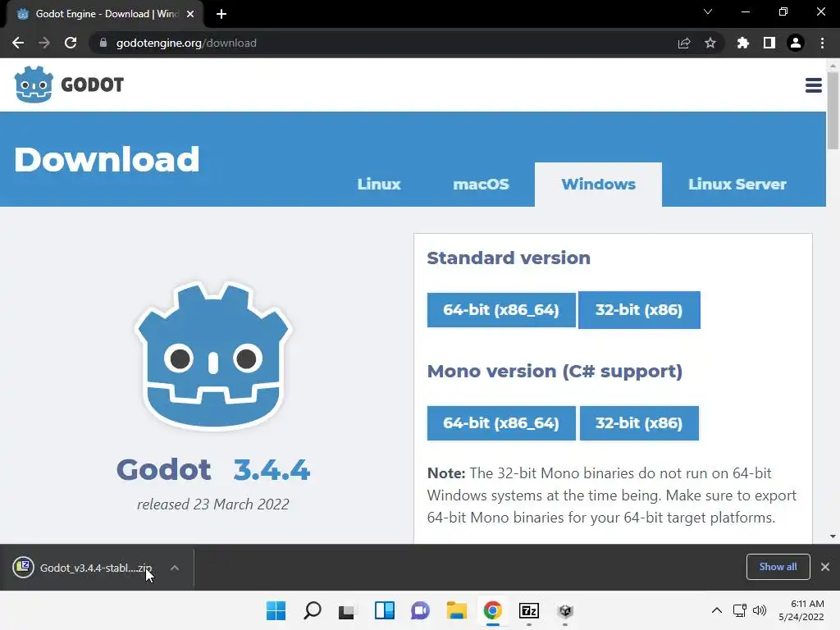Viewport: 840px width, 630px height.
Task: Open the Chrome three-dot menu
Action: tap(822, 43)
